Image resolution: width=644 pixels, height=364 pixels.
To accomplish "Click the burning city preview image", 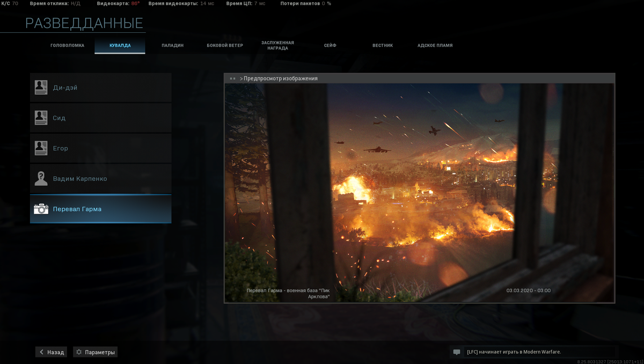I will [x=419, y=193].
